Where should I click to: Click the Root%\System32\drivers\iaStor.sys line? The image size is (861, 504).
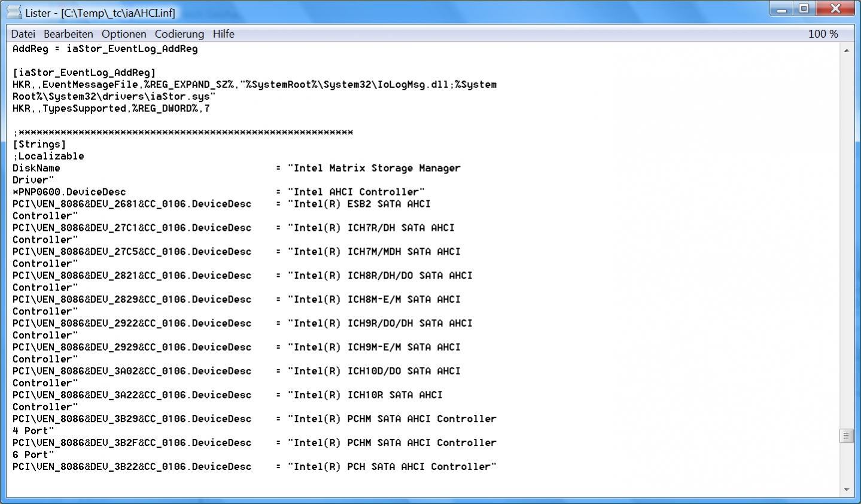click(x=114, y=96)
